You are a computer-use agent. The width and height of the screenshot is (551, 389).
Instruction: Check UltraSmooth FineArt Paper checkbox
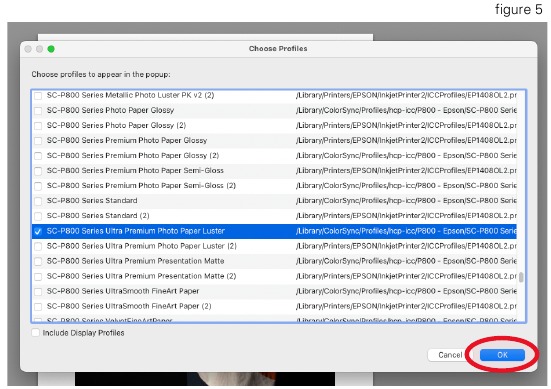click(x=38, y=292)
